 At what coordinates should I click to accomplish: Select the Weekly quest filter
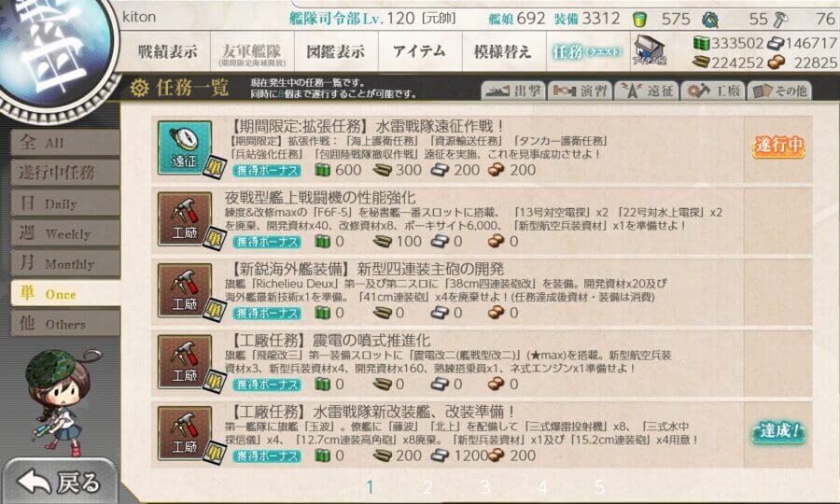pos(64,233)
